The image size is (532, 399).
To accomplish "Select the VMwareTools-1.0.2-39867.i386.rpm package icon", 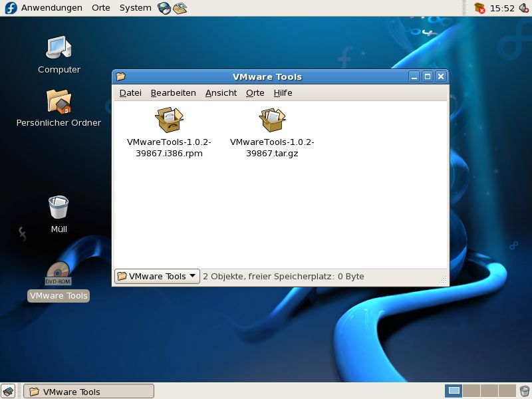I will (x=169, y=120).
